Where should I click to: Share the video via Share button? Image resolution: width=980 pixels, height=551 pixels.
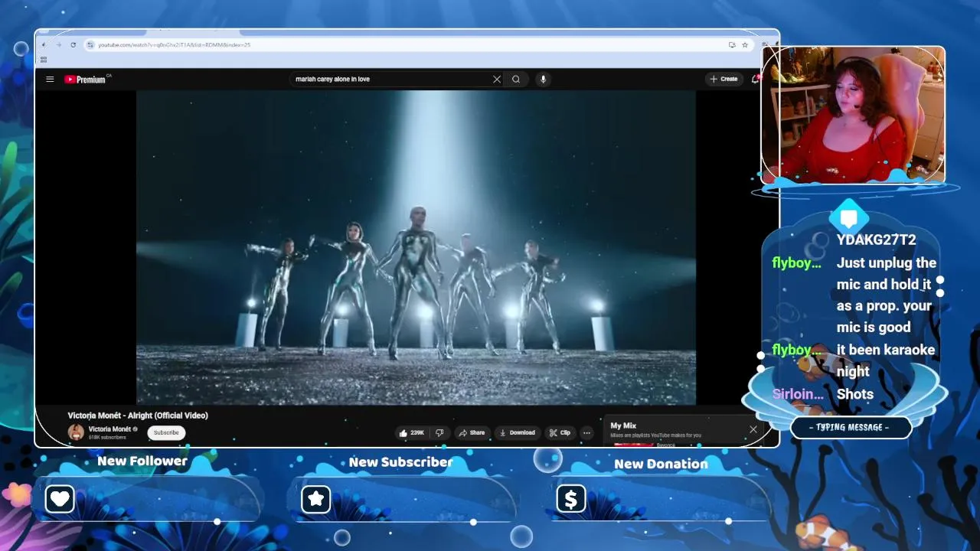471,432
